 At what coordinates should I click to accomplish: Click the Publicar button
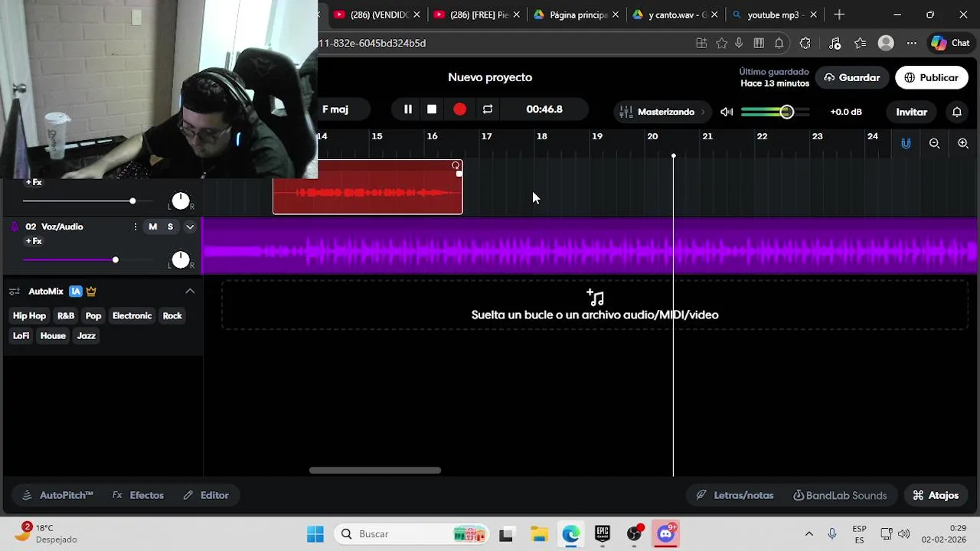[x=931, y=77]
